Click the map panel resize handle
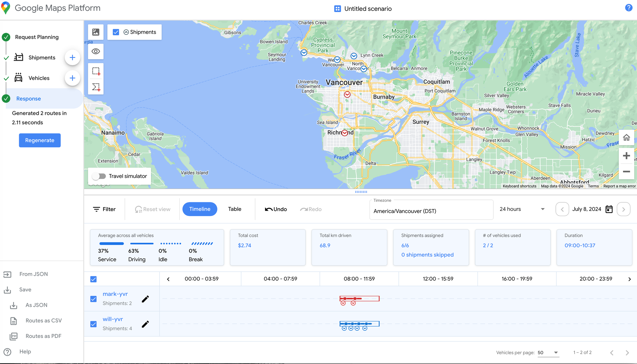The width and height of the screenshot is (637, 364). point(361,192)
